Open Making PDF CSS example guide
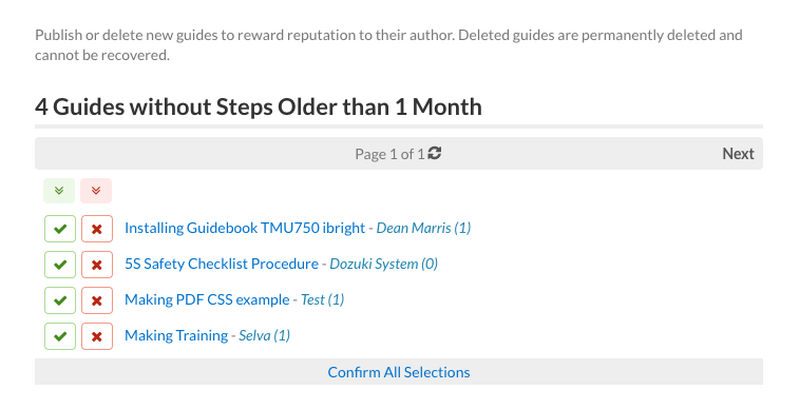The width and height of the screenshot is (800, 409). [x=207, y=299]
